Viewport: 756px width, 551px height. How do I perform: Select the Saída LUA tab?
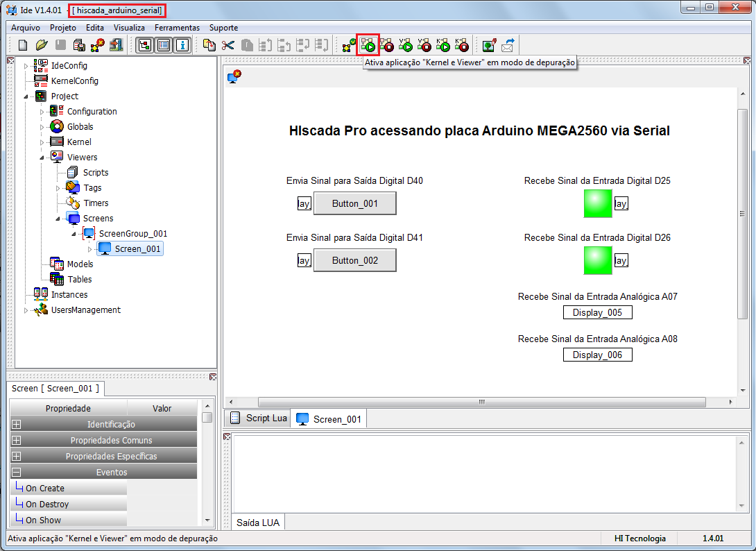pyautogui.click(x=258, y=523)
